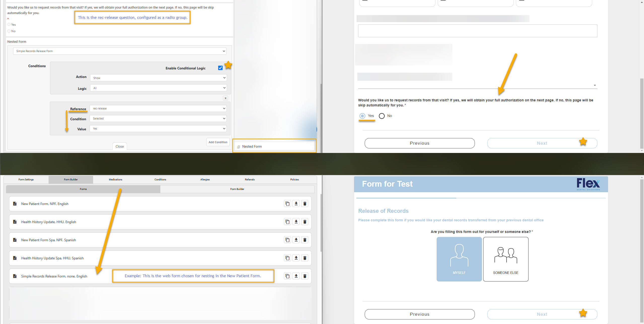
Task: Delete the Simple Records Release Form
Action: coord(305,276)
